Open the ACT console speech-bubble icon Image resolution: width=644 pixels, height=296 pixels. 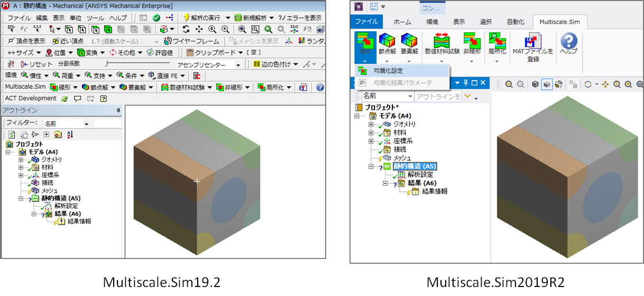point(77,98)
